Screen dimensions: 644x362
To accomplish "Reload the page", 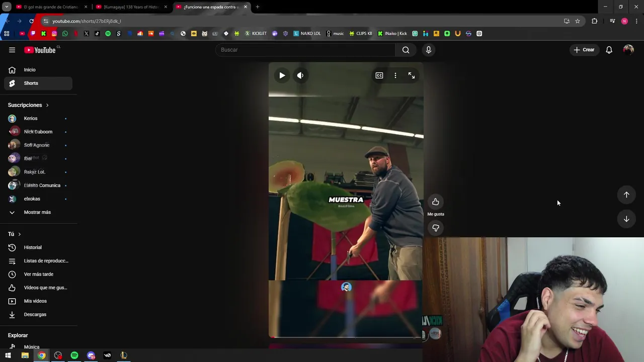I will (31, 21).
